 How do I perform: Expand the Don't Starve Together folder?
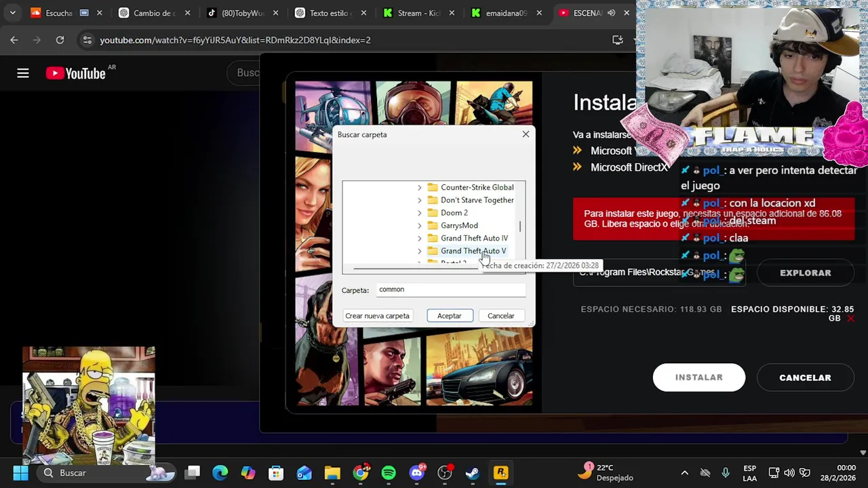(419, 200)
